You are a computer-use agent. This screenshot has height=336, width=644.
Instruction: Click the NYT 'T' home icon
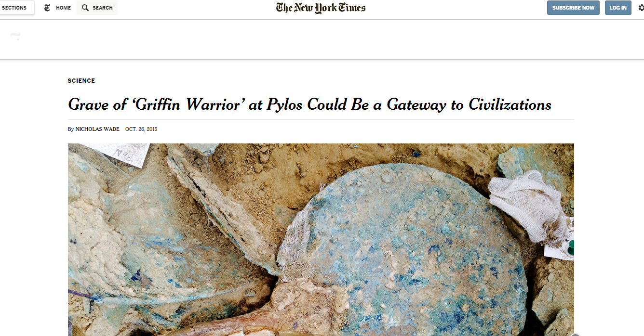point(47,8)
